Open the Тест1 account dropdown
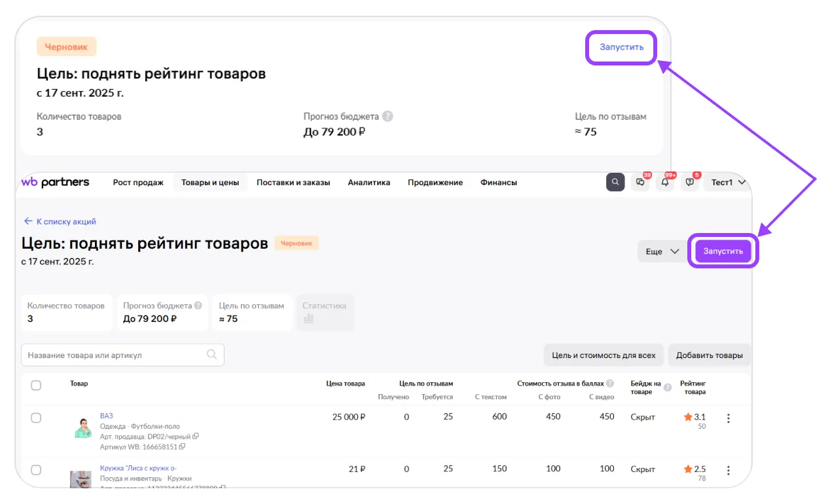Viewport: 830px width, 504px height. point(728,183)
